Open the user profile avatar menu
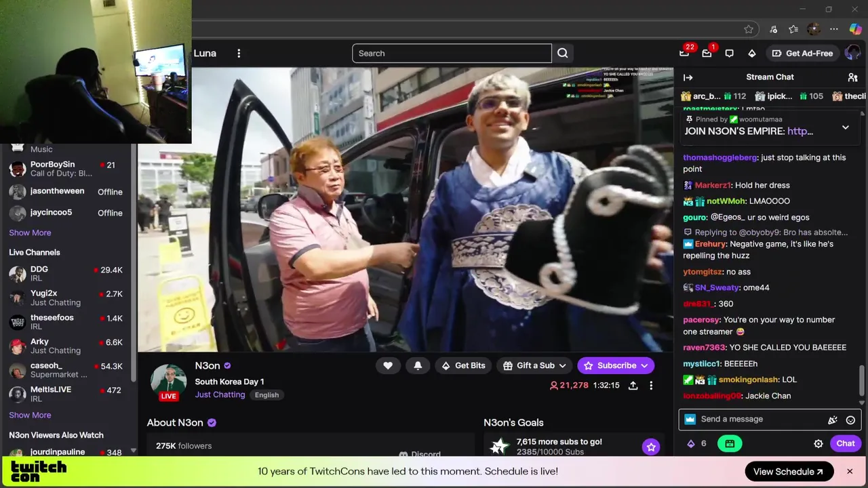The width and height of the screenshot is (868, 488). coord(852,54)
